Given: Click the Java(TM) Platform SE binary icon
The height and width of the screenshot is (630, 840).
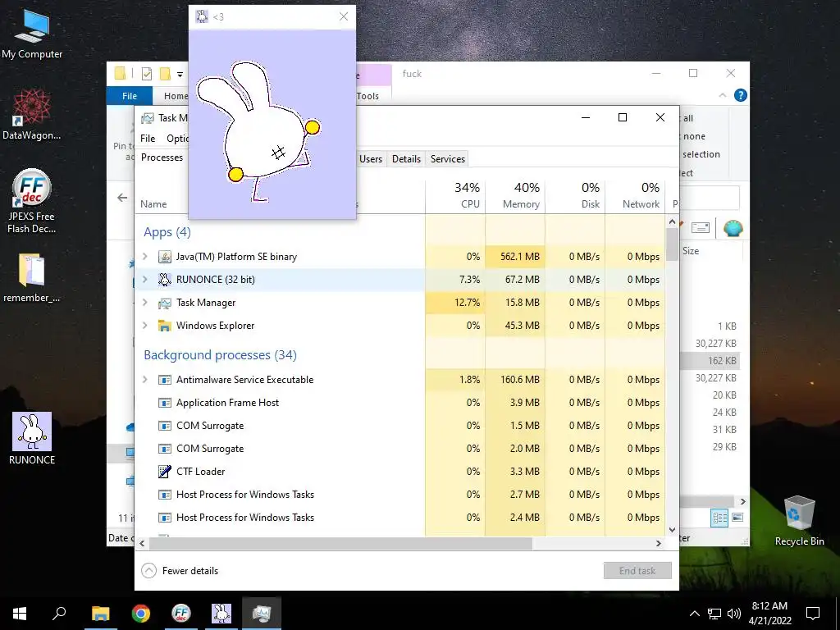Looking at the screenshot, I should [164, 257].
